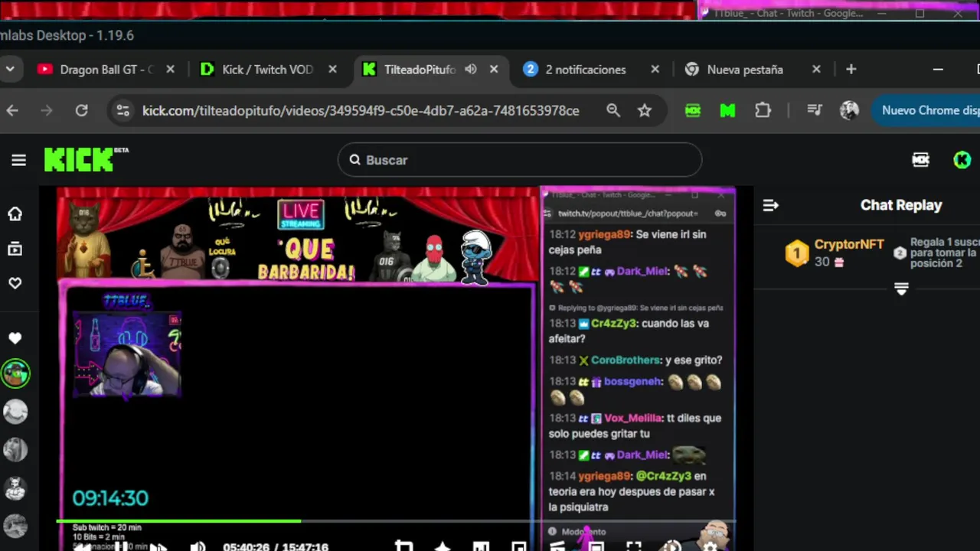This screenshot has width=980, height=551.
Task: Mute the TilteadoPitufo tab audio
Action: coord(471,69)
